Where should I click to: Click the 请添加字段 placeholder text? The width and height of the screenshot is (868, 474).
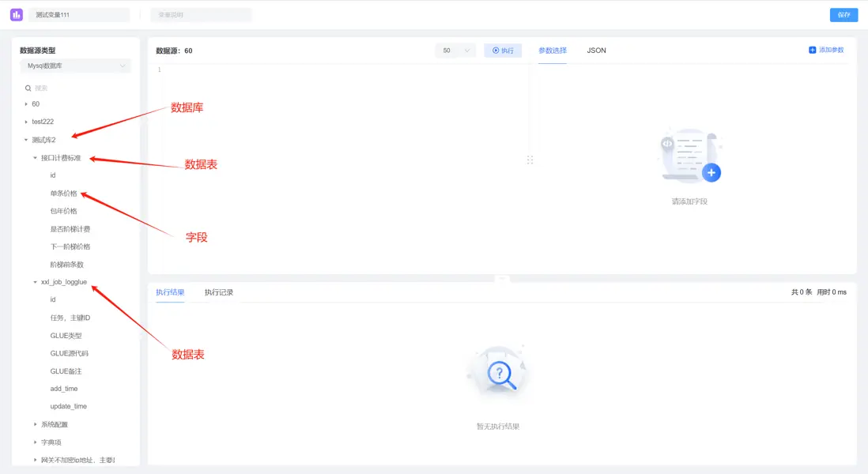(689, 201)
